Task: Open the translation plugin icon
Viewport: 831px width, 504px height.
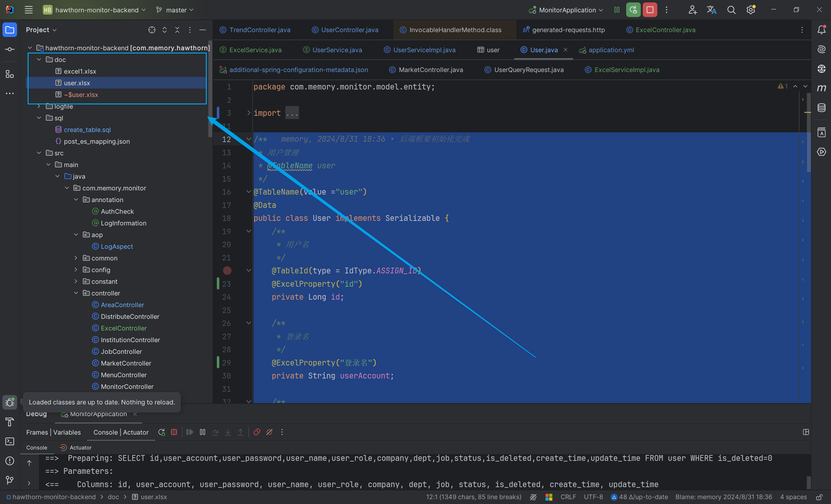Action: point(712,10)
